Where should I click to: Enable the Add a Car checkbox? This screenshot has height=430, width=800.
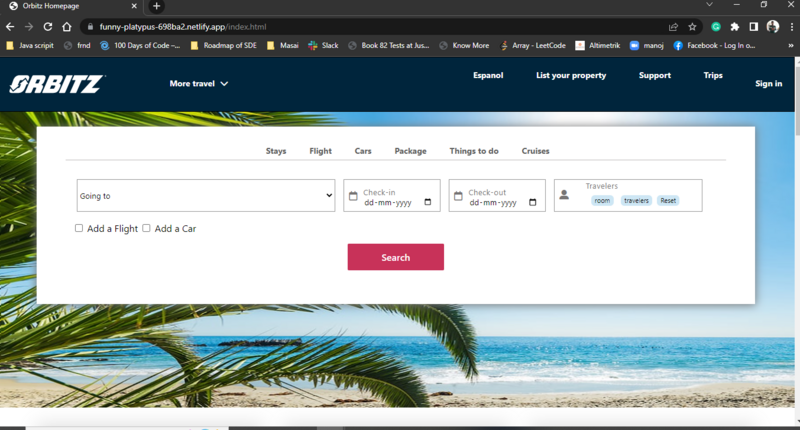click(146, 228)
